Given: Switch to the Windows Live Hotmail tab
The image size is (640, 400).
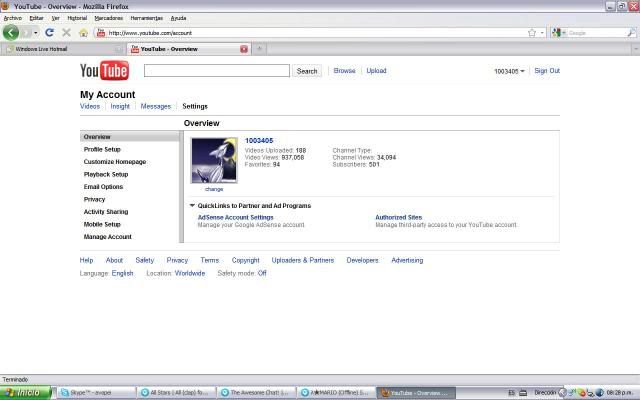Looking at the screenshot, I should pyautogui.click(x=60, y=48).
